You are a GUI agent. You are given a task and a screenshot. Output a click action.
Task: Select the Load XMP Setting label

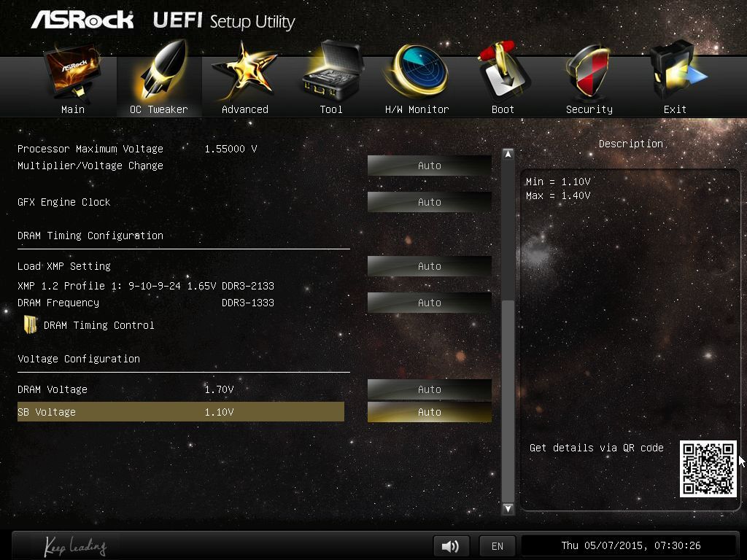(x=64, y=266)
